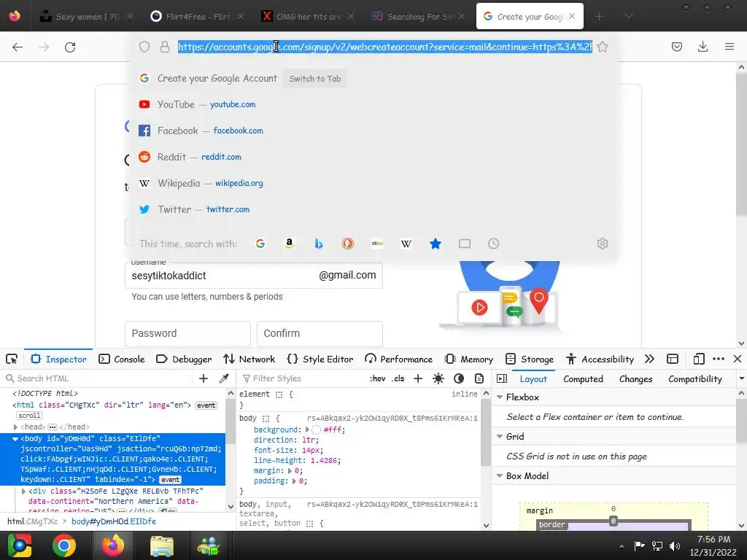Screen dimensions: 747x560
Task: Collapse the body element node
Action: [15, 438]
